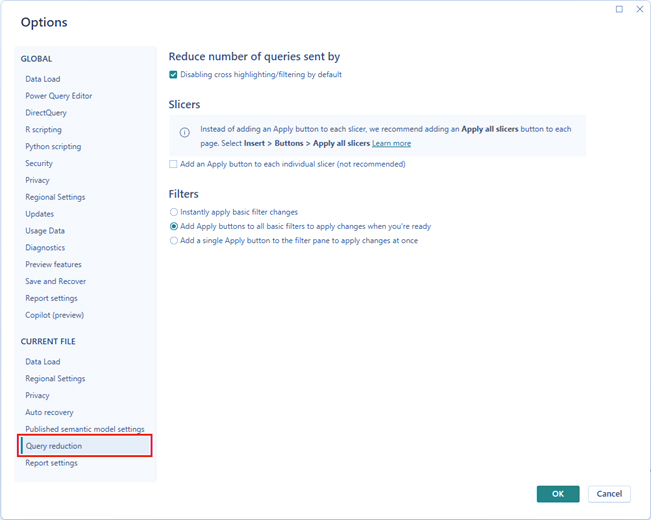Screen dimensions: 651x520
Task: Click the CURRENT FILE section label
Action: pyautogui.click(x=48, y=341)
